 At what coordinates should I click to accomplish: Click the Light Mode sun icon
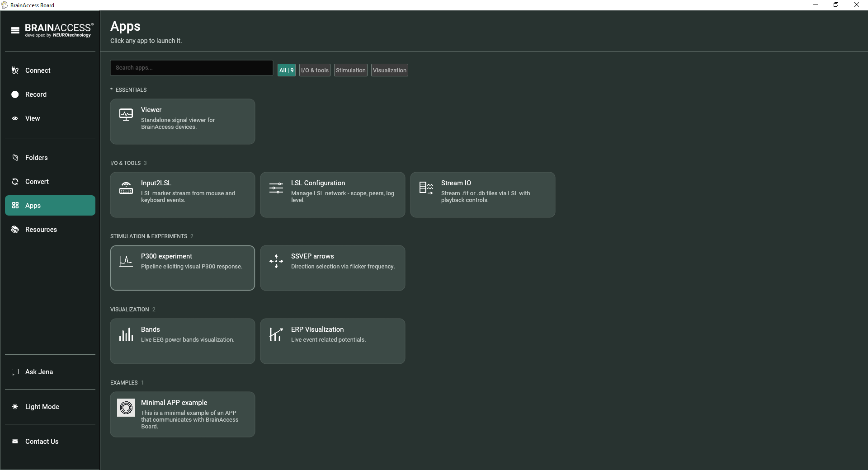point(15,407)
